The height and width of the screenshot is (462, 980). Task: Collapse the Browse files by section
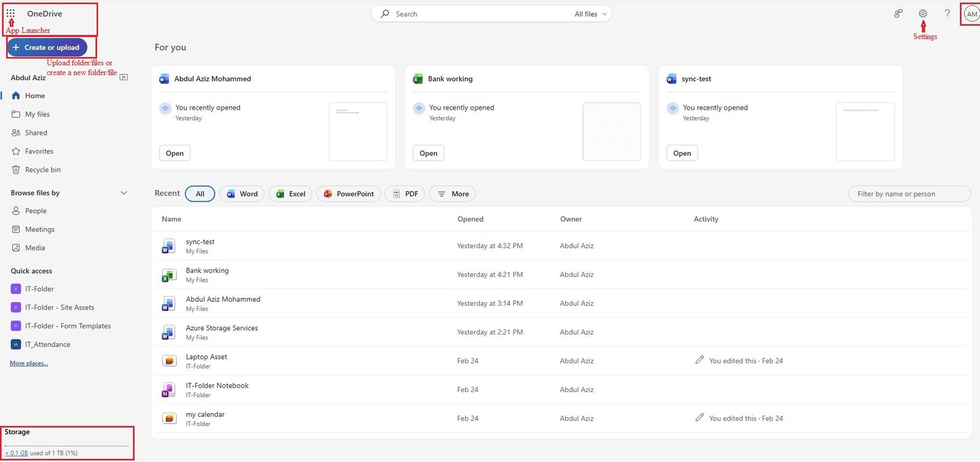[x=124, y=193]
